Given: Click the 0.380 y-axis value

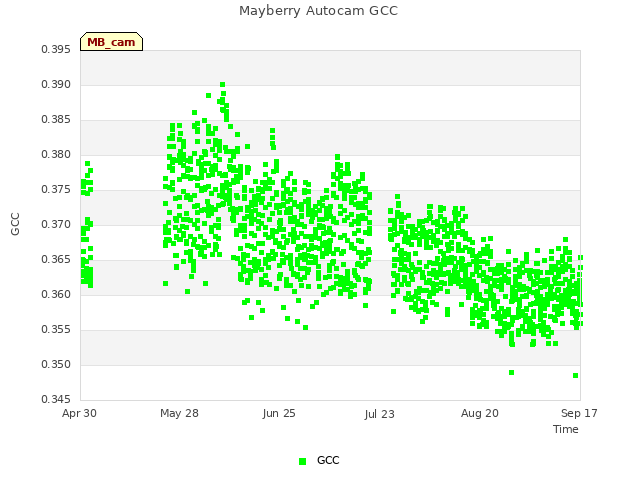Looking at the screenshot, I should tap(56, 155).
